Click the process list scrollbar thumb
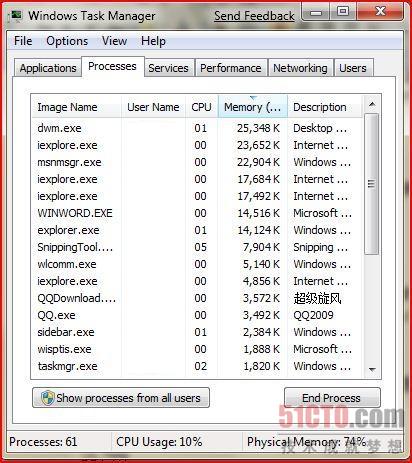This screenshot has width=412, height=463. click(371, 184)
